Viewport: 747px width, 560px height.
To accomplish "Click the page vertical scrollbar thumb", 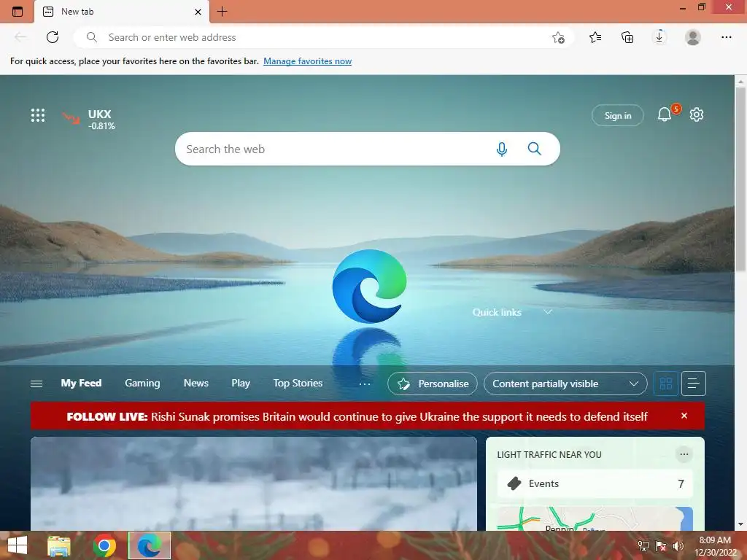I will click(741, 180).
